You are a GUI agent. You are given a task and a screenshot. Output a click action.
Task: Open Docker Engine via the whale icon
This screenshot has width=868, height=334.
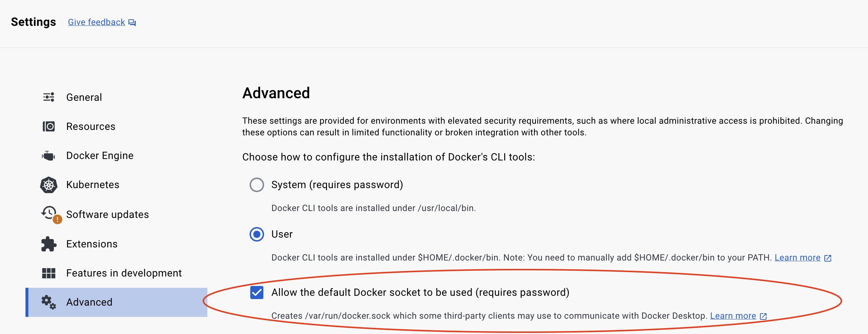point(48,155)
